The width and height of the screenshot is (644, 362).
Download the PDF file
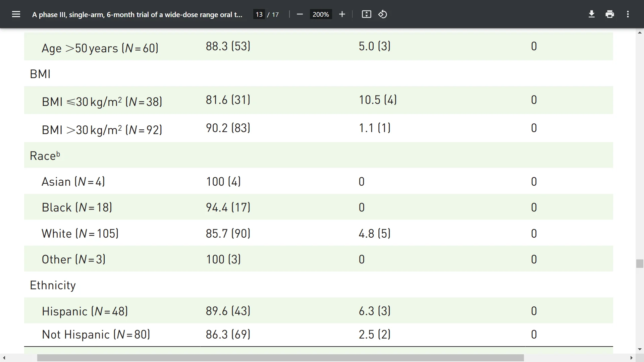(x=592, y=14)
